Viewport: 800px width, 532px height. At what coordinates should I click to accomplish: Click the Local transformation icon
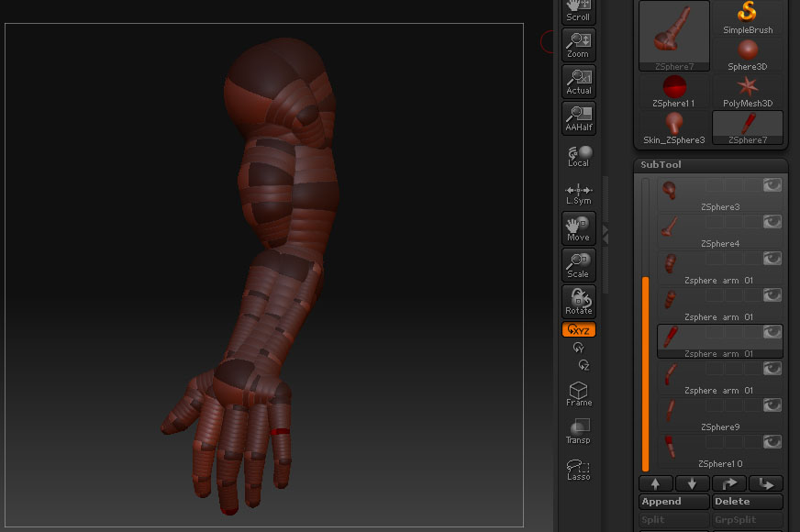578,155
